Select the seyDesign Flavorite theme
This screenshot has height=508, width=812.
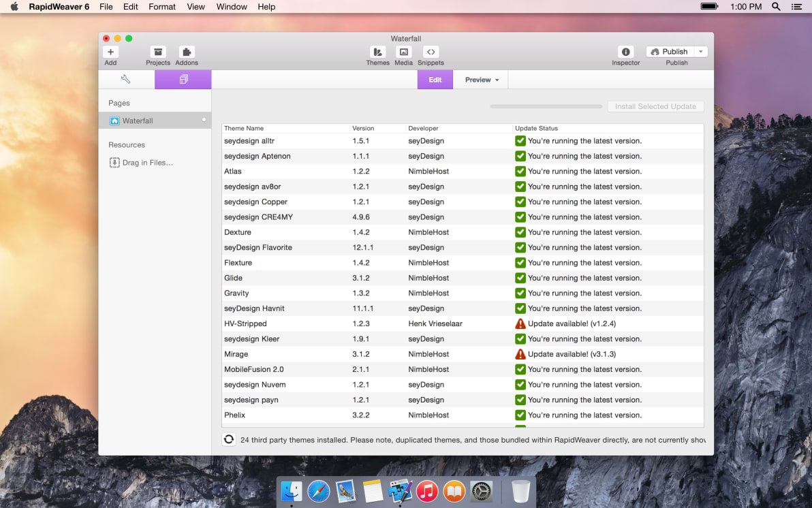pyautogui.click(x=258, y=247)
